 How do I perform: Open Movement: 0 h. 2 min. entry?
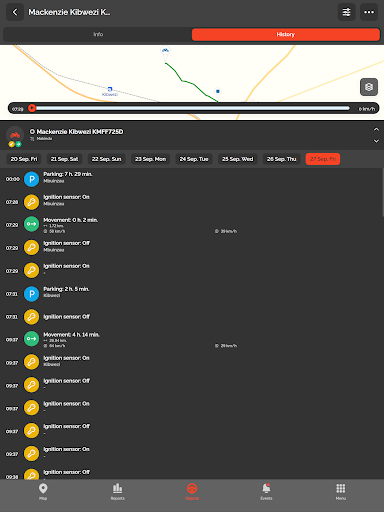pyautogui.click(x=191, y=225)
